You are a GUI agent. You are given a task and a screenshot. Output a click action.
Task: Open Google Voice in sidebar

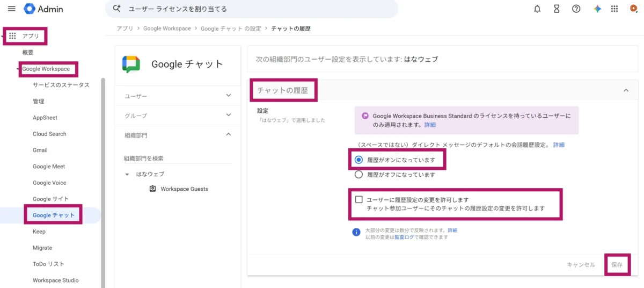pos(49,183)
